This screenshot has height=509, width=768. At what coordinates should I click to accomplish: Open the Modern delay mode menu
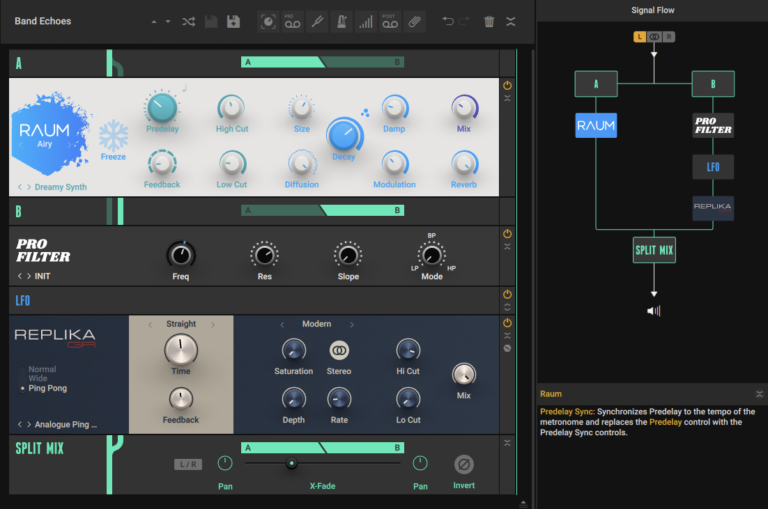(316, 324)
